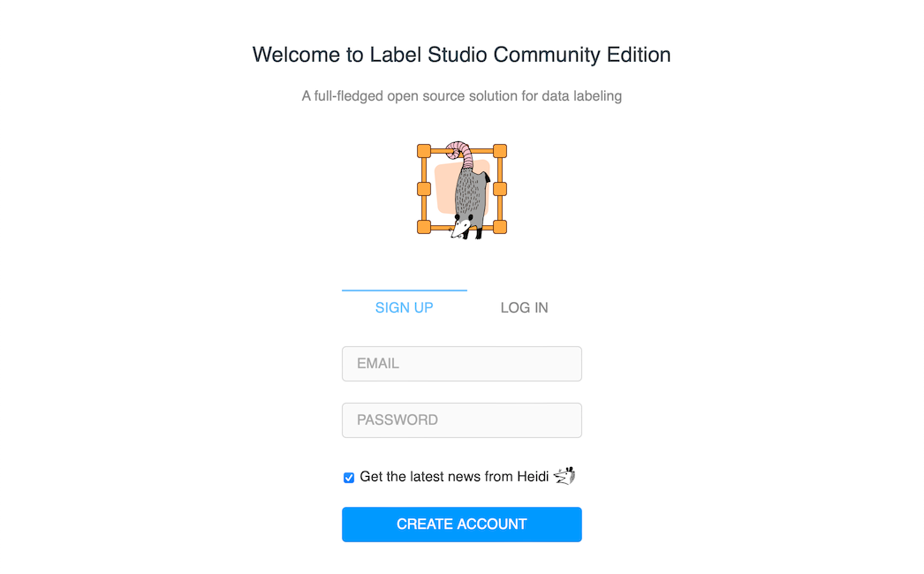
Task: Click the top-left orange handle of logo frame
Action: (x=424, y=150)
